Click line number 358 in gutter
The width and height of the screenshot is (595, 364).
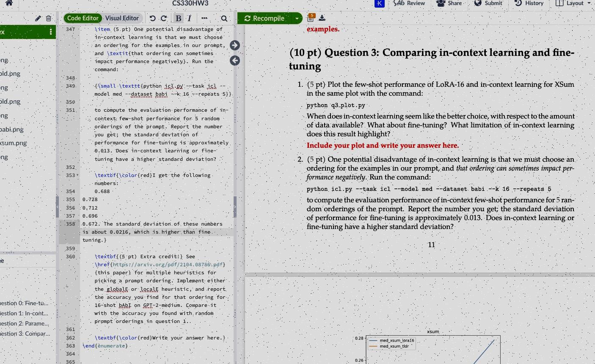(70, 224)
